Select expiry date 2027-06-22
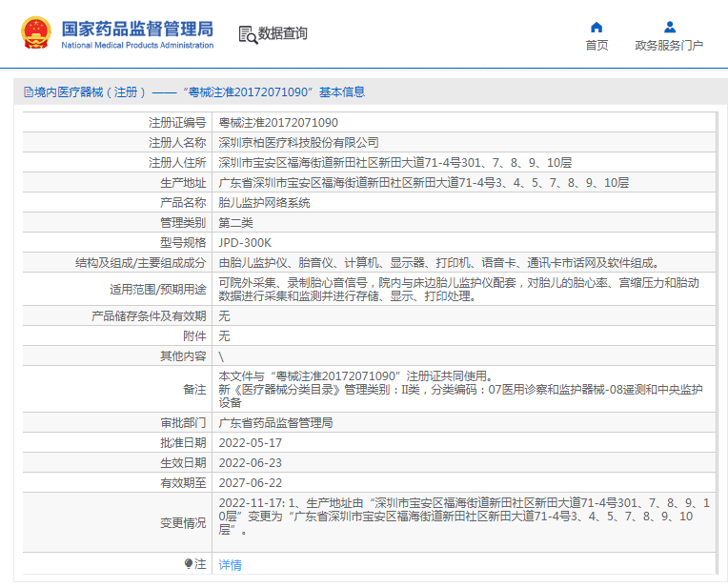The image size is (728, 588). pos(251,482)
